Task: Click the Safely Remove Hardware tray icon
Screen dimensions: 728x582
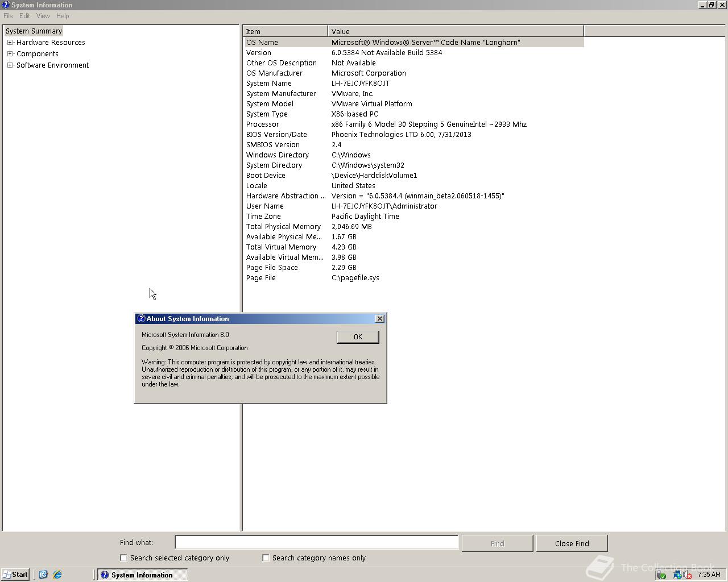Action: click(x=661, y=575)
